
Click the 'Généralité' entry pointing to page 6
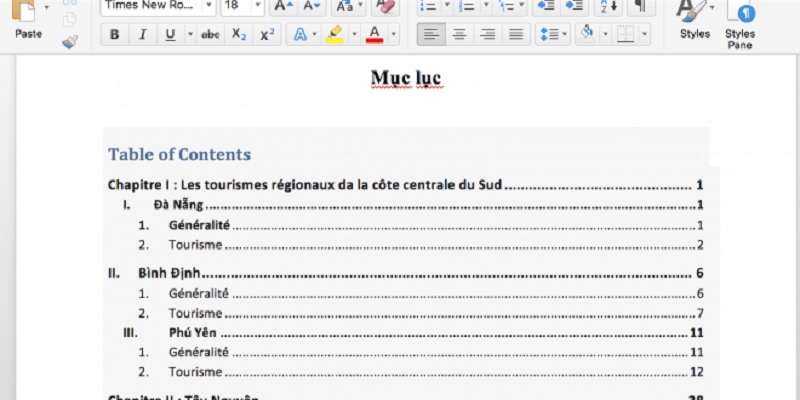coord(421,293)
